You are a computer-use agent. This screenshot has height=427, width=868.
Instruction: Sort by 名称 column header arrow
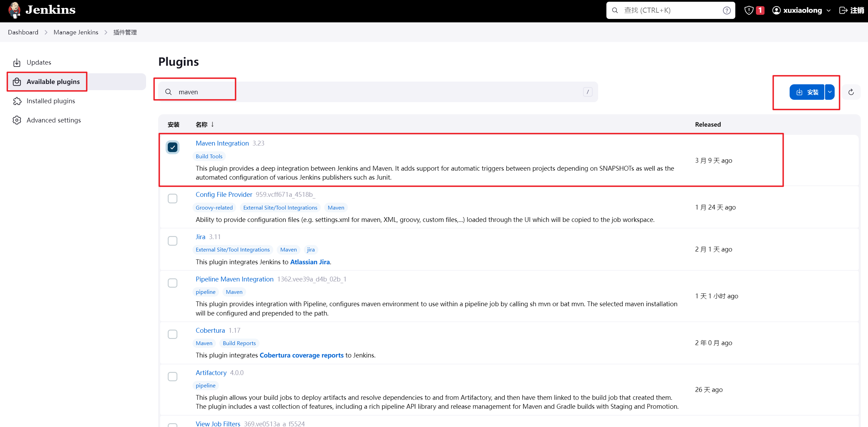coord(212,124)
